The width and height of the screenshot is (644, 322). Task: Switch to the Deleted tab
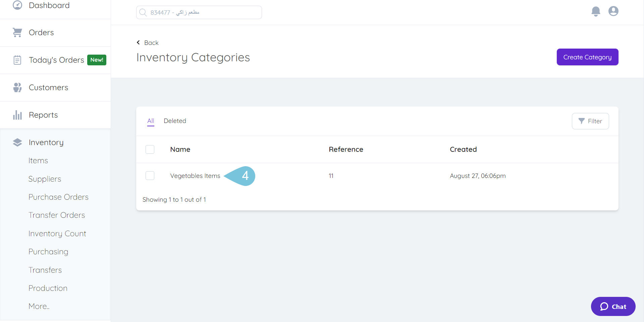coord(175,121)
